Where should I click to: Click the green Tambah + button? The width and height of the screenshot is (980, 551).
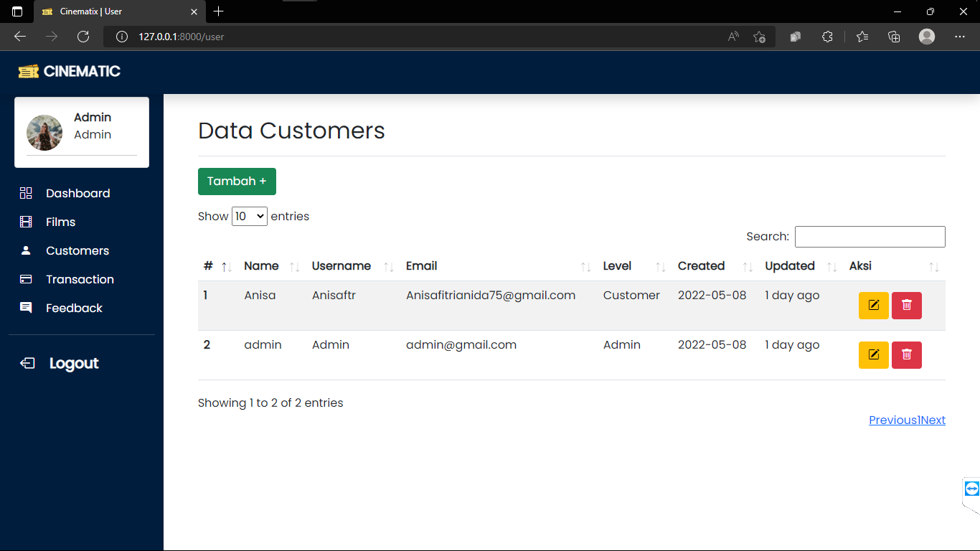(237, 182)
